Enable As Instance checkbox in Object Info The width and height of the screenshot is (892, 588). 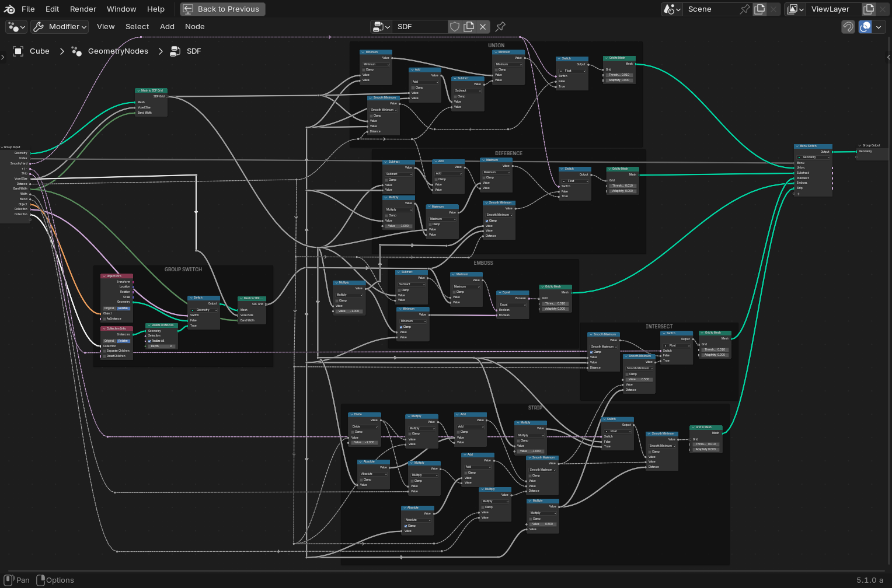pyautogui.click(x=104, y=318)
